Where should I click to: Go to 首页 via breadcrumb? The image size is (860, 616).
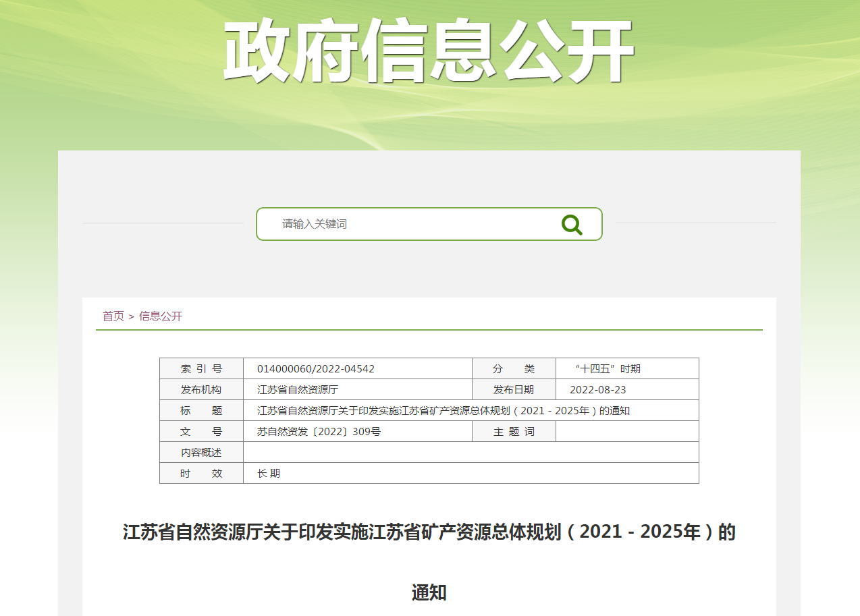(113, 316)
